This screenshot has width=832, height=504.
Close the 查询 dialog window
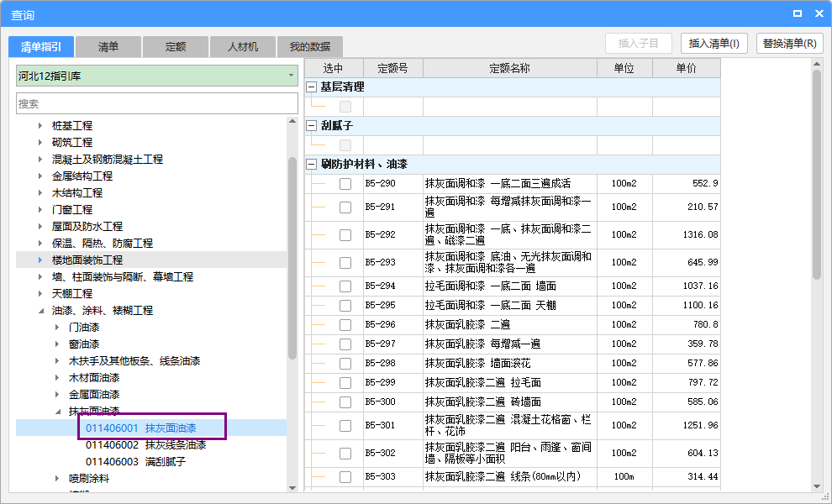click(x=819, y=13)
